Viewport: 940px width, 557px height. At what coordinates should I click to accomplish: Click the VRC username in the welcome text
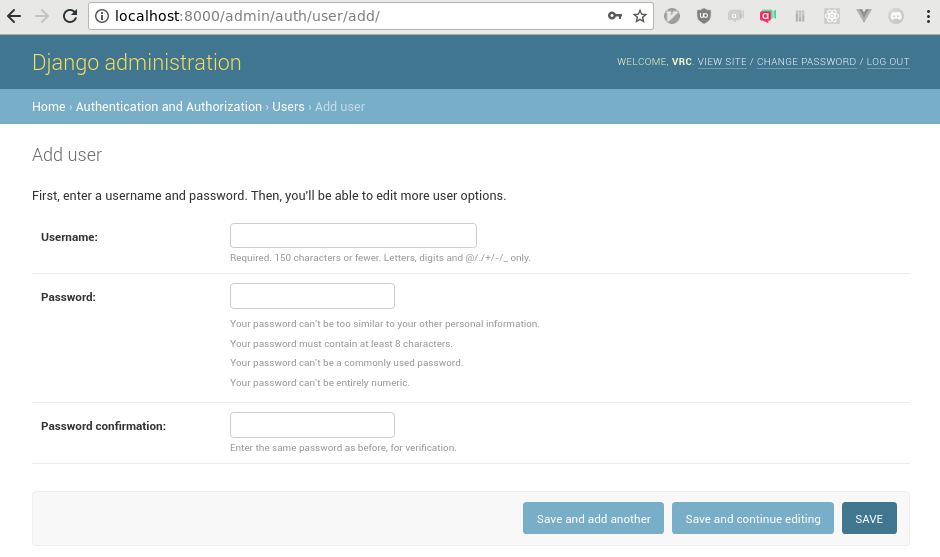682,62
